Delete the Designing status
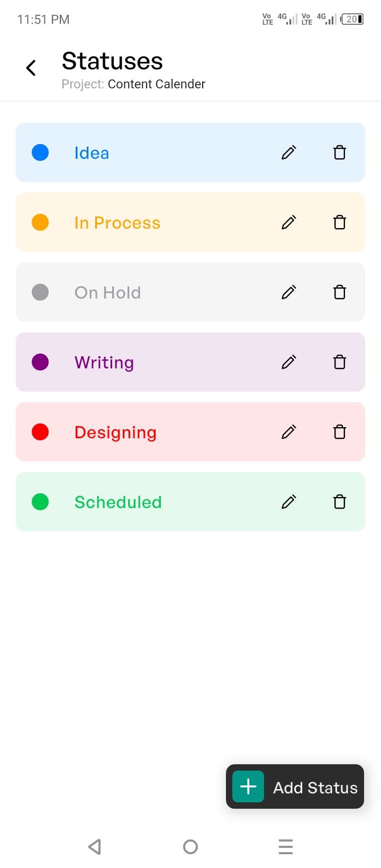Image resolution: width=381 pixels, height=868 pixels. click(340, 432)
